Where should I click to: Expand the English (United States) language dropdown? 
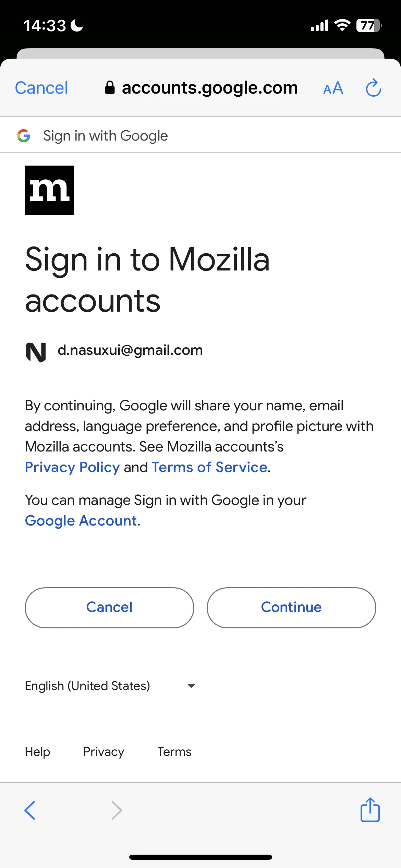[110, 686]
